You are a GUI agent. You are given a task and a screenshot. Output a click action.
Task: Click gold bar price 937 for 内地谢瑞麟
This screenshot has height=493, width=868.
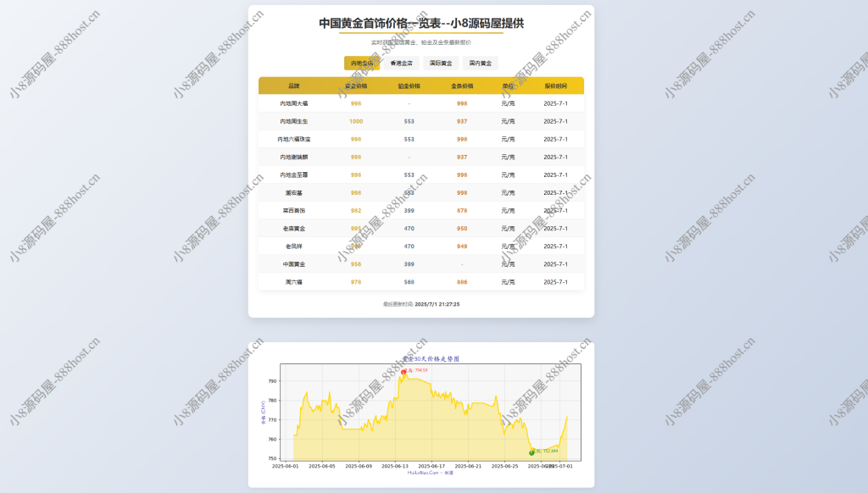(x=462, y=158)
